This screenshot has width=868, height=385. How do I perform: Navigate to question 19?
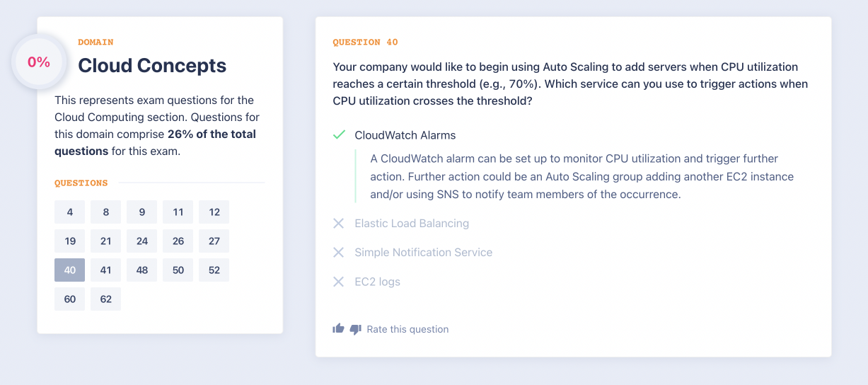[x=70, y=241]
